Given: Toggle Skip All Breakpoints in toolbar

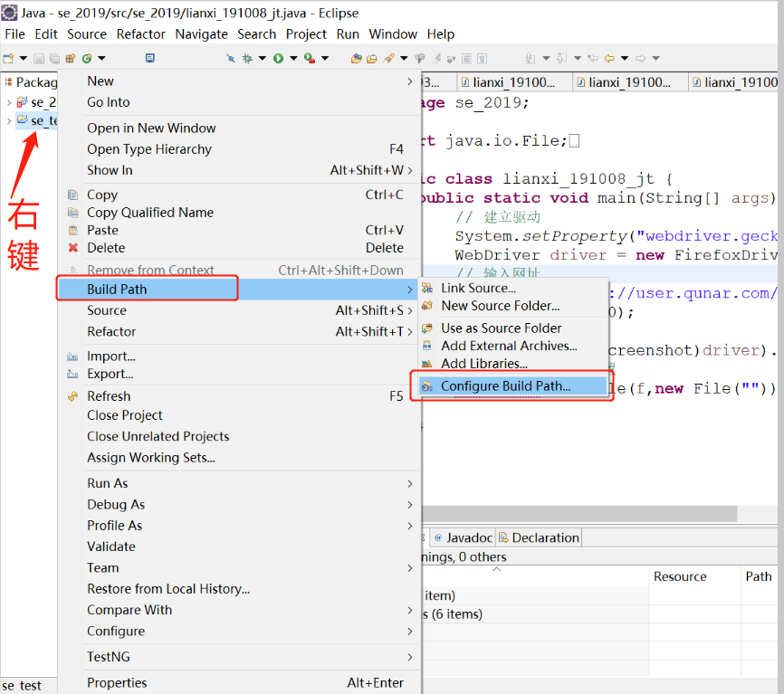Looking at the screenshot, I should pyautogui.click(x=231, y=59).
